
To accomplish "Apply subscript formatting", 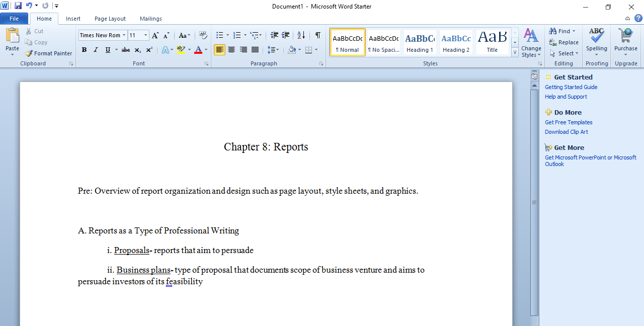I will coord(137,49).
